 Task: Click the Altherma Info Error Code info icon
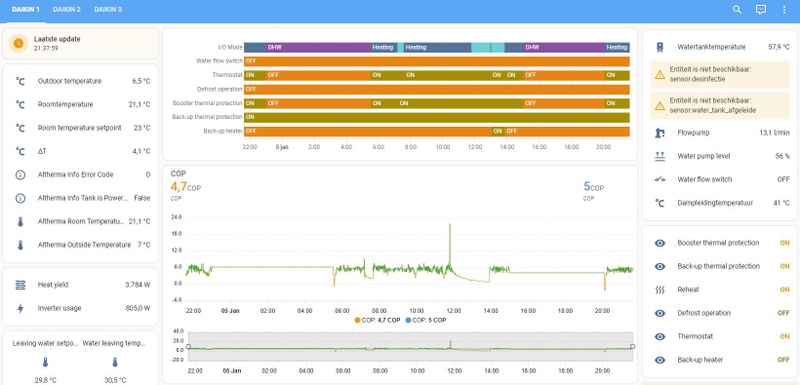[20, 175]
